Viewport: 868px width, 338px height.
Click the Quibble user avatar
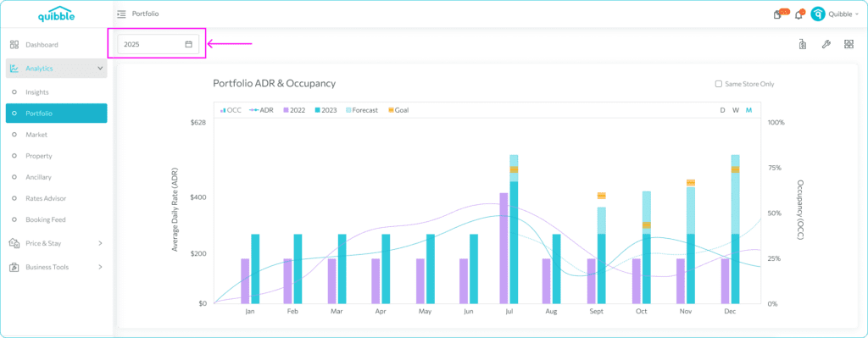click(x=818, y=14)
